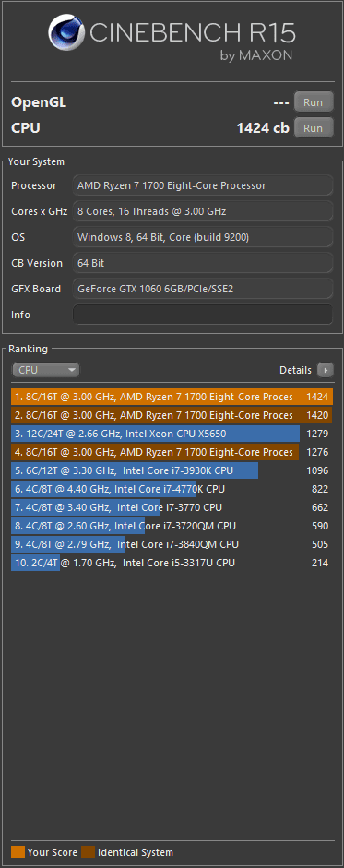Image resolution: width=344 pixels, height=868 pixels.
Task: Select the Ryzen 7 1700 entry scoring 1420
Action: 172,415
